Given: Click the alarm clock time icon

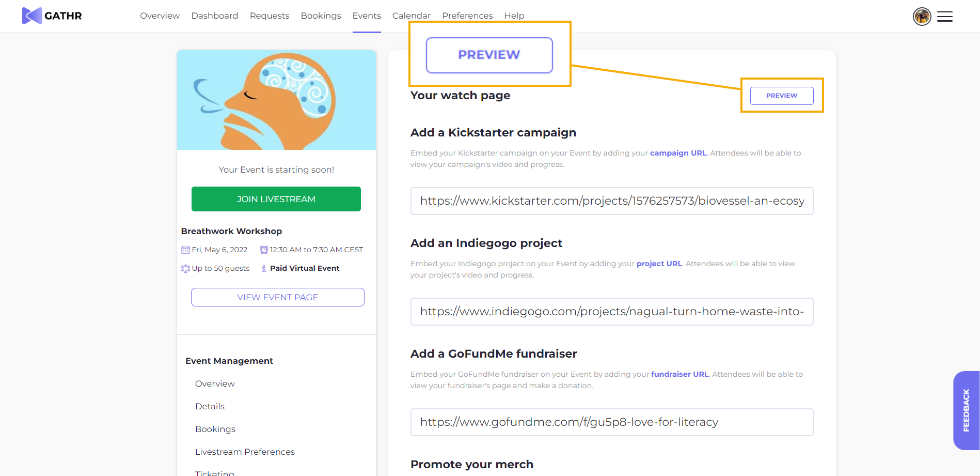Looking at the screenshot, I should [x=264, y=250].
